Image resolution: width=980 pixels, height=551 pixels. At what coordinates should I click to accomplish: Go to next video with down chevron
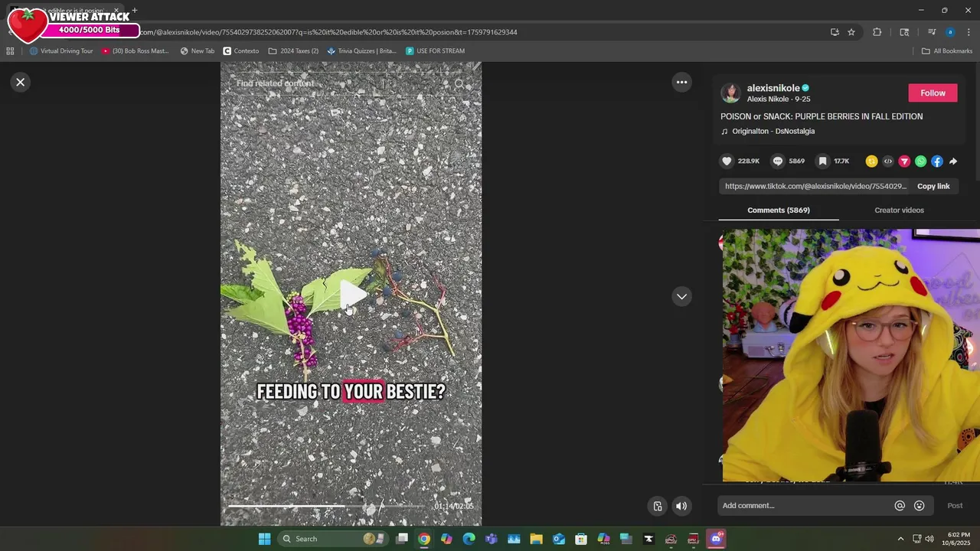(x=681, y=296)
